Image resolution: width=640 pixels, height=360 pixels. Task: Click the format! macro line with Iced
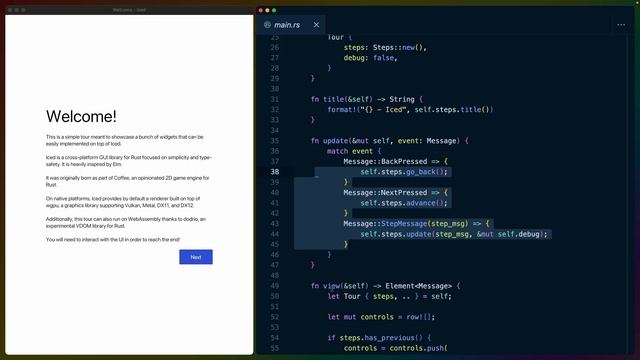tap(410, 109)
